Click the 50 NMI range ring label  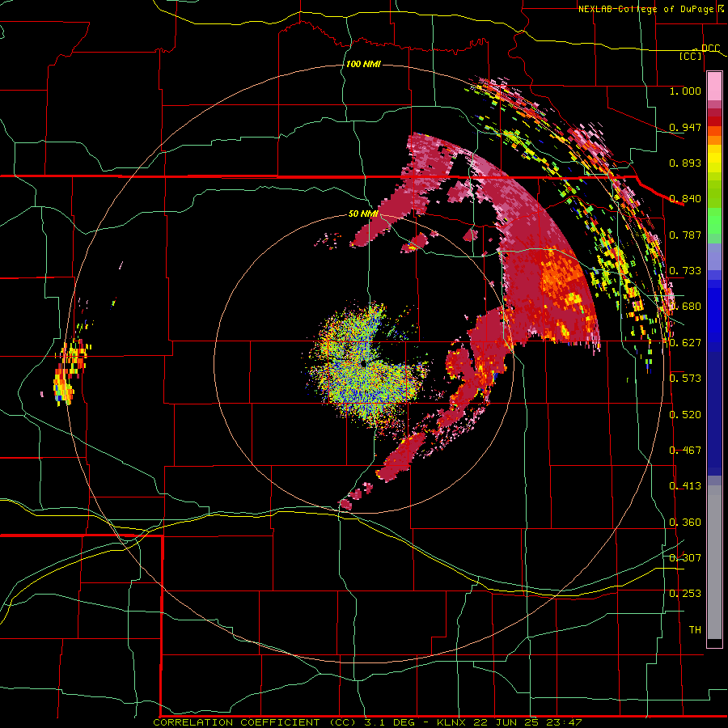point(363,214)
